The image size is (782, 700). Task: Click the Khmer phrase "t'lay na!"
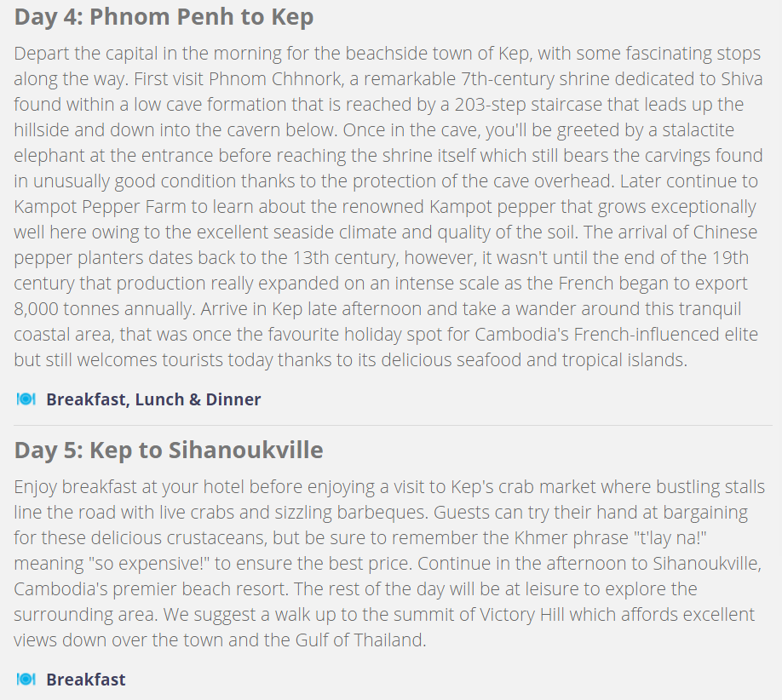click(670, 538)
